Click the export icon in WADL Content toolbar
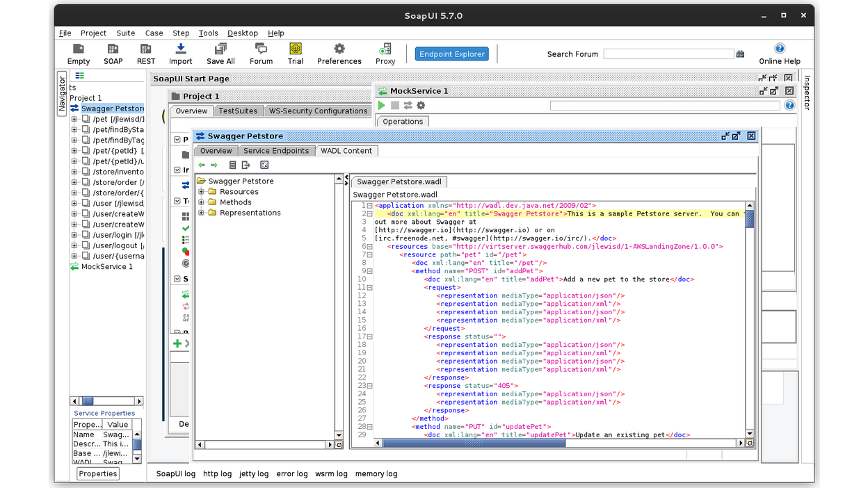 coord(246,165)
